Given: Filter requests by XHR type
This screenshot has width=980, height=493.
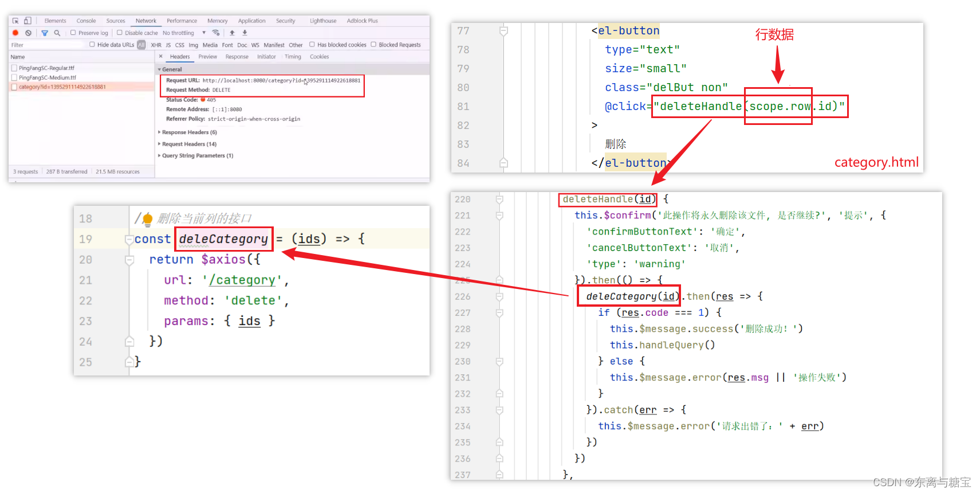Looking at the screenshot, I should click(156, 45).
